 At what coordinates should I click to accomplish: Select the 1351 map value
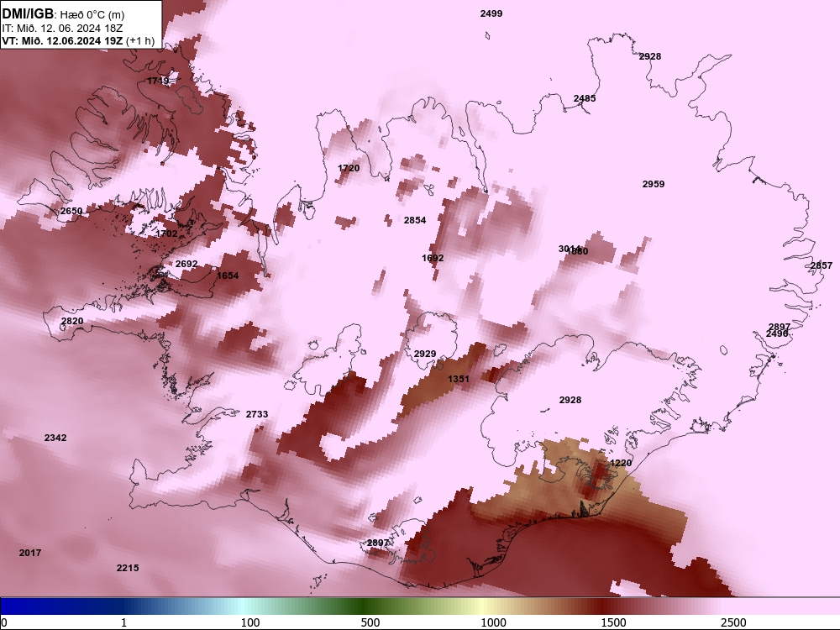click(459, 380)
